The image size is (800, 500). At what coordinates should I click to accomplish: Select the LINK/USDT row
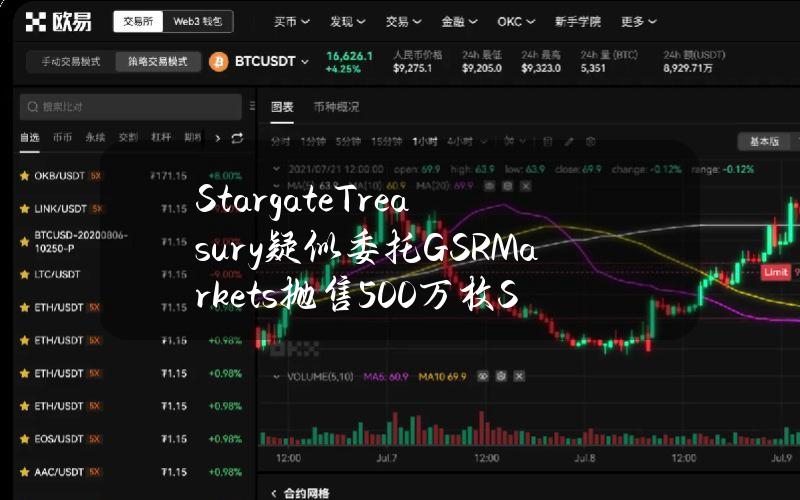[131, 209]
